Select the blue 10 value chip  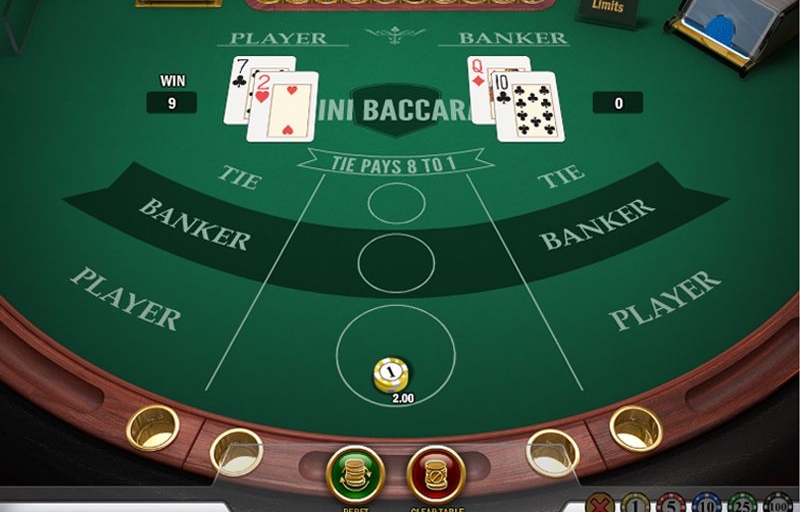point(707,503)
